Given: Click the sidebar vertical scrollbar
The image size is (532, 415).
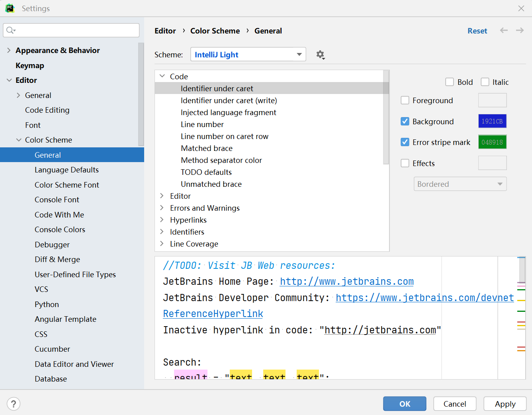Looking at the screenshot, I should [x=141, y=94].
